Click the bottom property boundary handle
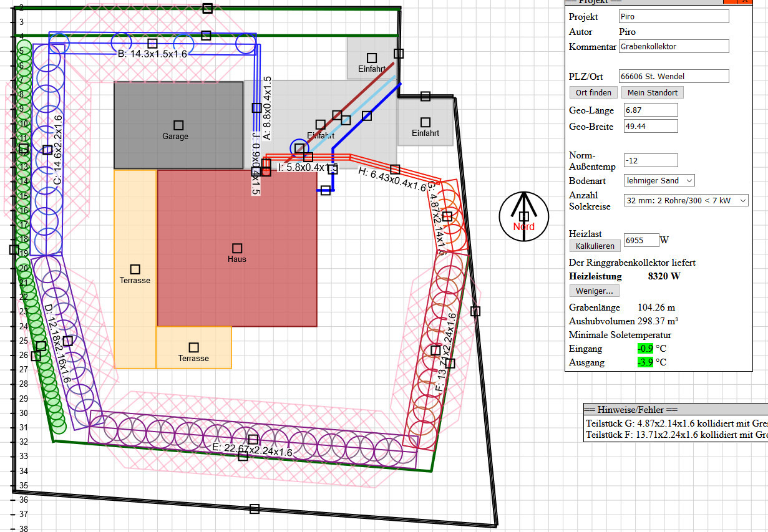Image resolution: width=768 pixels, height=532 pixels. (x=254, y=509)
